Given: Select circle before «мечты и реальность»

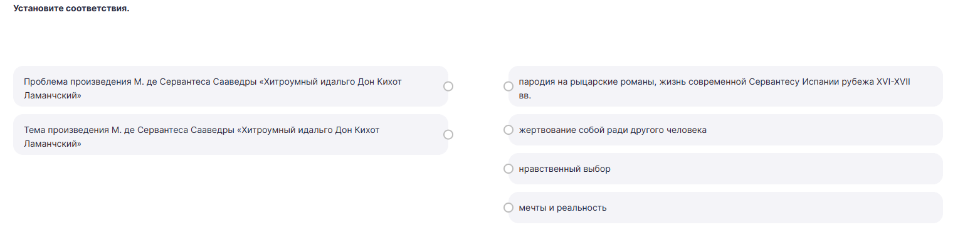Looking at the screenshot, I should 508,208.
